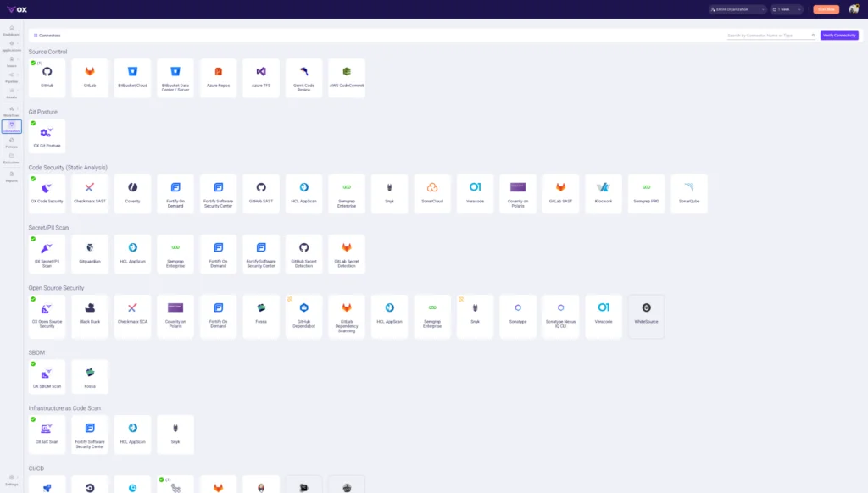Select the Fossa connector under SBOM
Screen dimensions: 868x493
[90, 376]
